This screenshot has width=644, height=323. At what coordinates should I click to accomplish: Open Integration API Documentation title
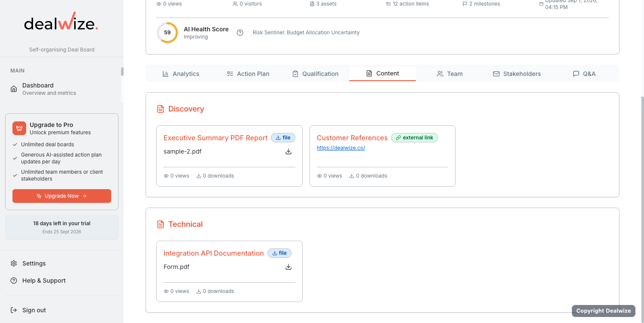coord(214,253)
